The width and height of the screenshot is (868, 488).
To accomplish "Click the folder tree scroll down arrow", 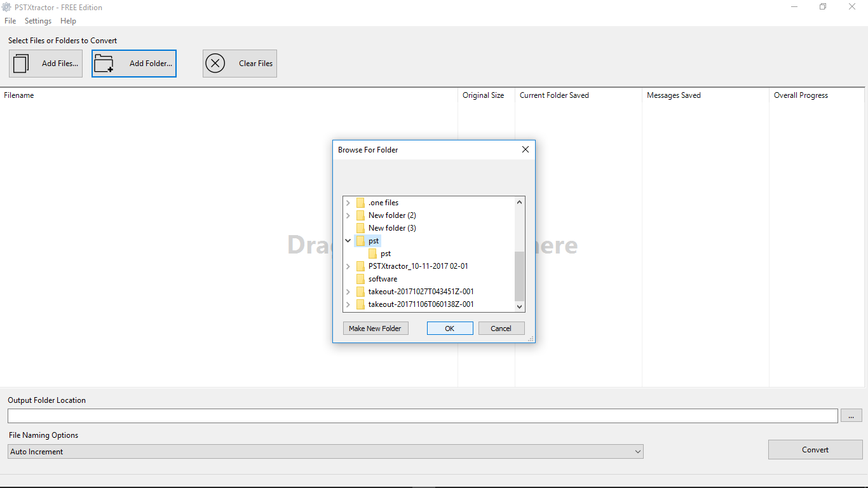I will pos(519,306).
